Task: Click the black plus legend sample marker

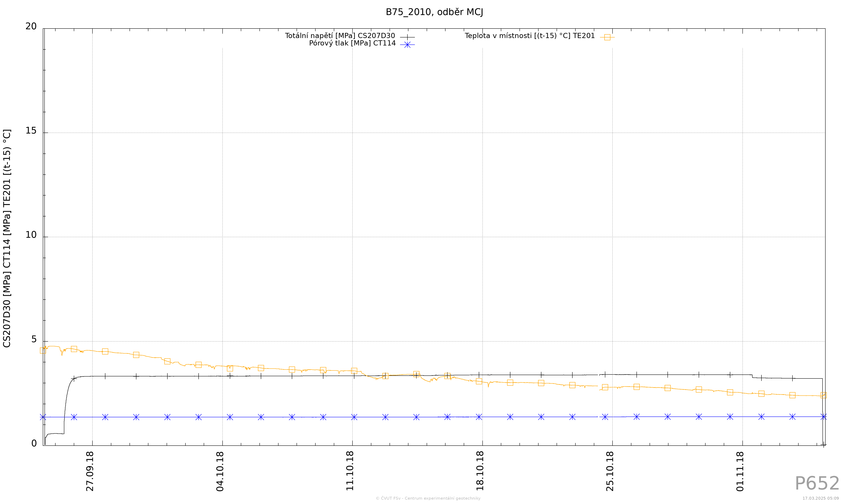Action: click(407, 37)
